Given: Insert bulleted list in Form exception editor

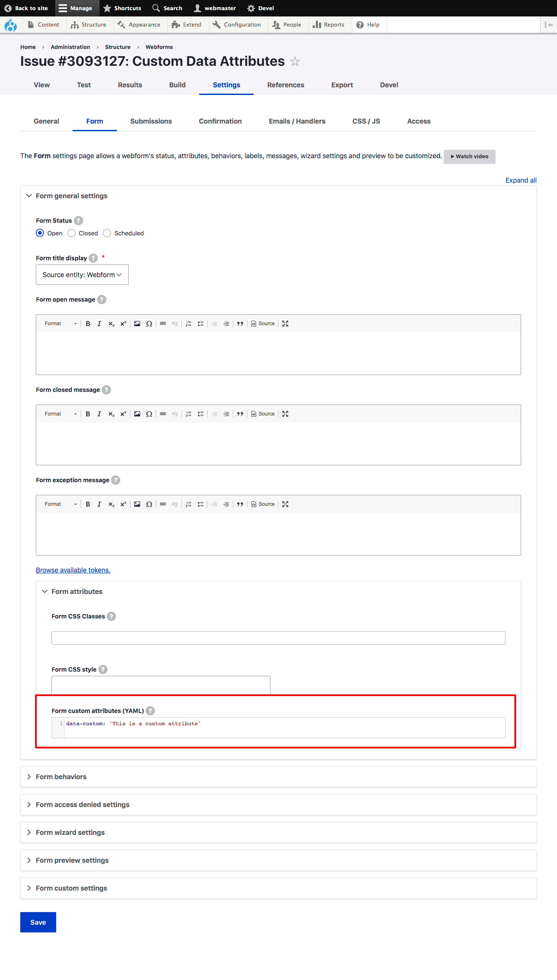Looking at the screenshot, I should [200, 504].
